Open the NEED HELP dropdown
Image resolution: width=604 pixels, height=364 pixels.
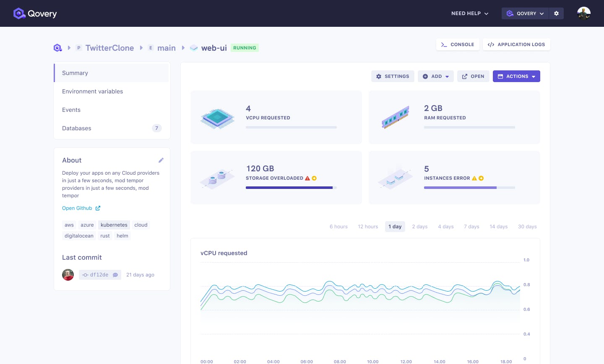[x=469, y=13]
